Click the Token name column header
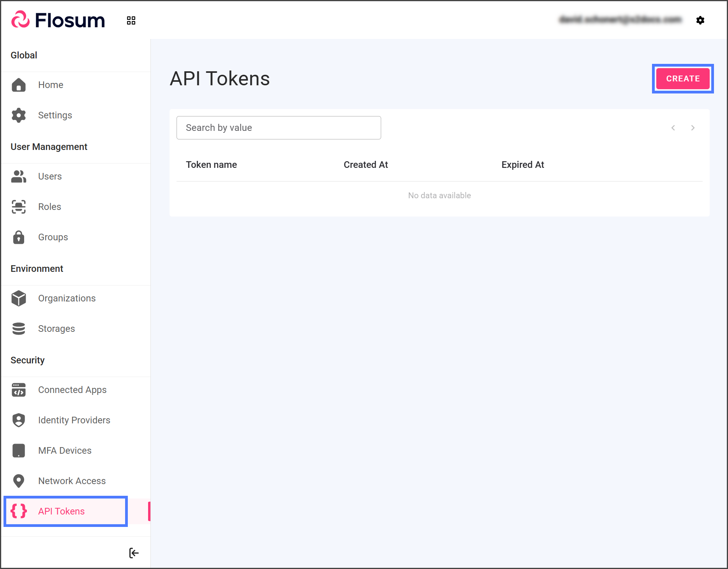 (x=211, y=165)
